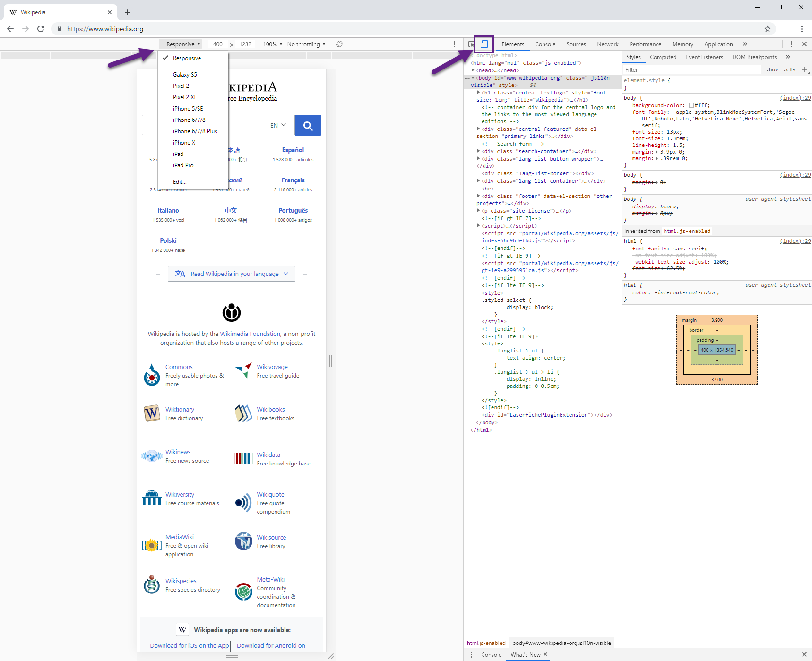Switch to the Console tab

(x=545, y=44)
